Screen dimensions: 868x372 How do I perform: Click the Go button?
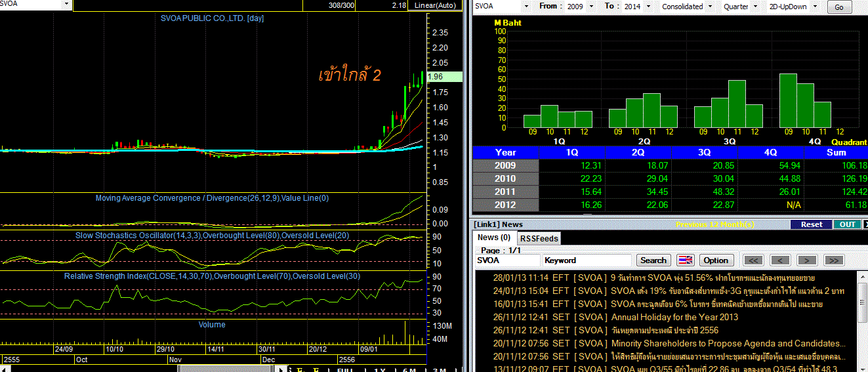coord(839,7)
